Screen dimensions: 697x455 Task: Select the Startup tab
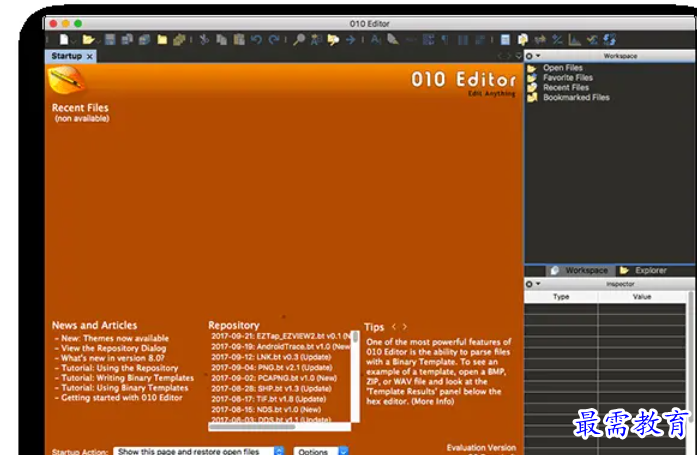67,56
